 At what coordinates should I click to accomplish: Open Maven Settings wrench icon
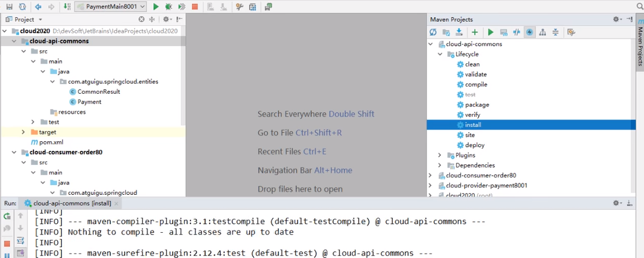pyautogui.click(x=571, y=32)
